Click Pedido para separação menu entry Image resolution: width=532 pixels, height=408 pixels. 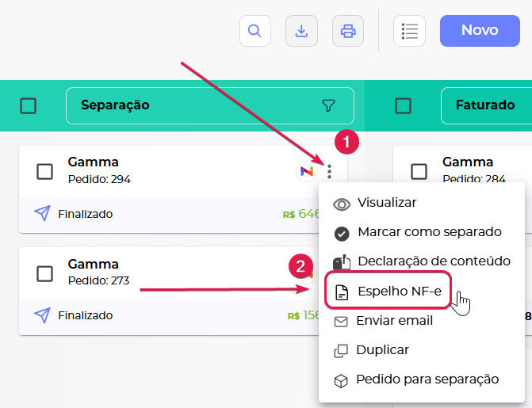coord(427,379)
